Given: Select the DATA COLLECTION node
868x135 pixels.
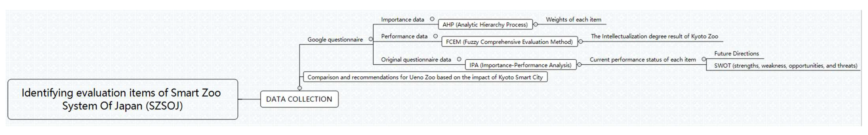Looking at the screenshot, I should coord(299,99).
